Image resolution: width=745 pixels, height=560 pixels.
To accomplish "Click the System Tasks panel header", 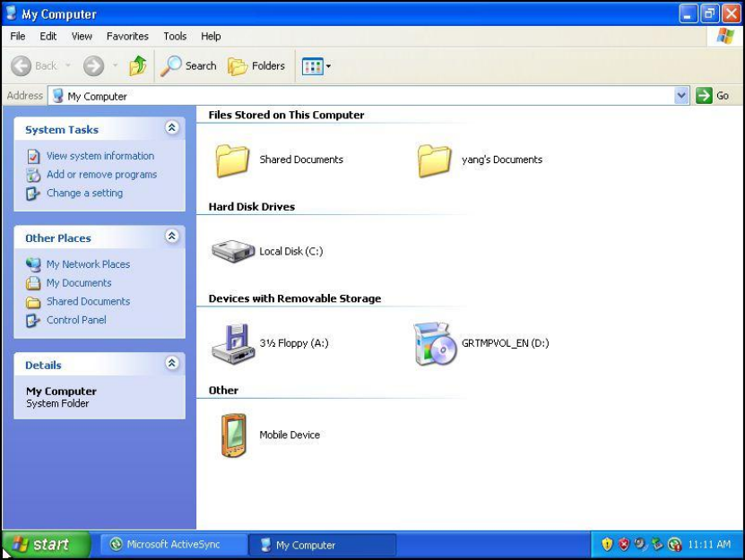I will 100,129.
